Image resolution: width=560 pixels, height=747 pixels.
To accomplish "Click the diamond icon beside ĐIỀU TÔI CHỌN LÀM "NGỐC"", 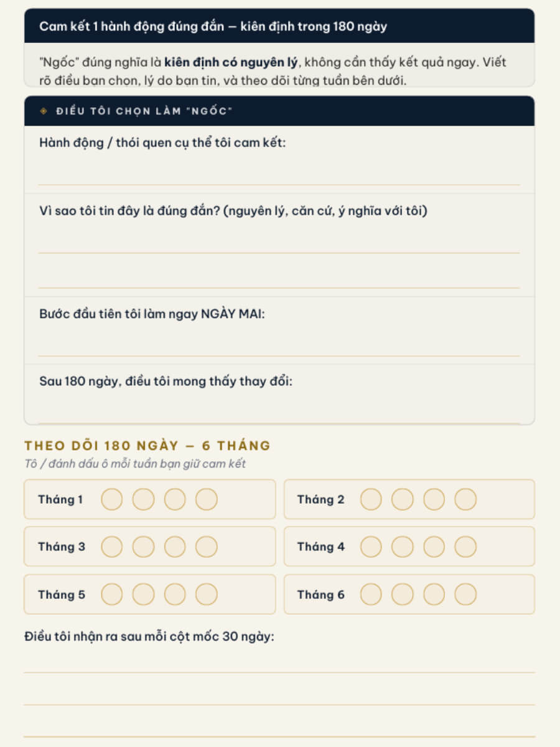I will click(x=43, y=111).
